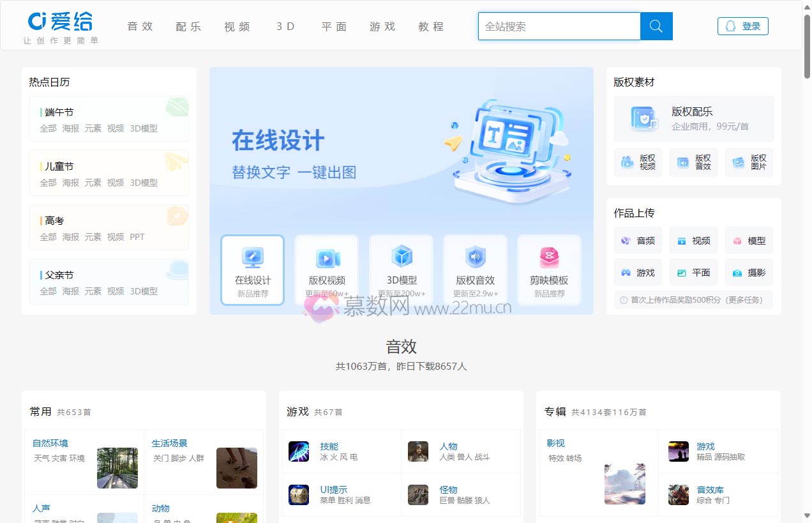Screen dimensions: 812x523
Task: Click inside the 全站搜索 search field
Action: [x=559, y=26]
